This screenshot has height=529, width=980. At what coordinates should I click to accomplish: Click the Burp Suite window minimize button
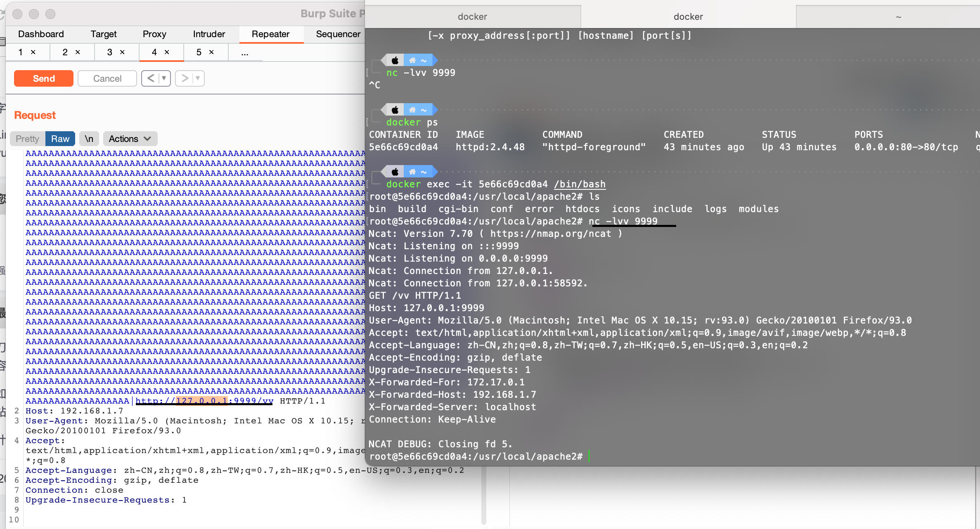coord(34,14)
